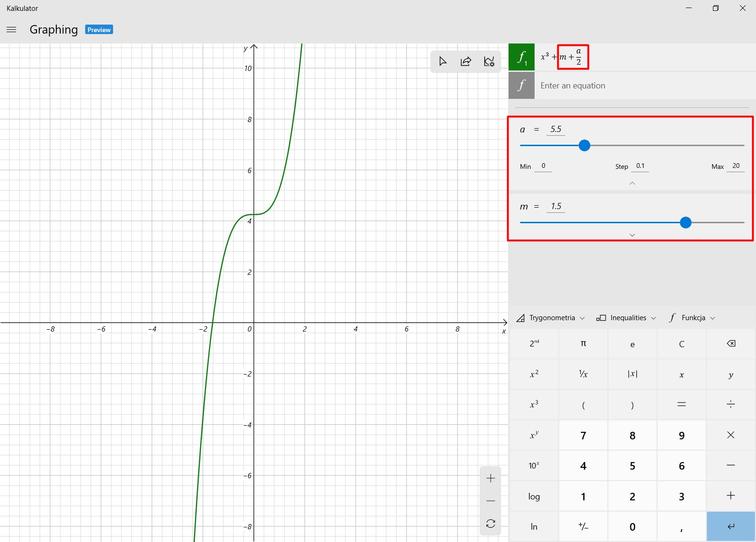Click the slider for variable m

(632, 222)
